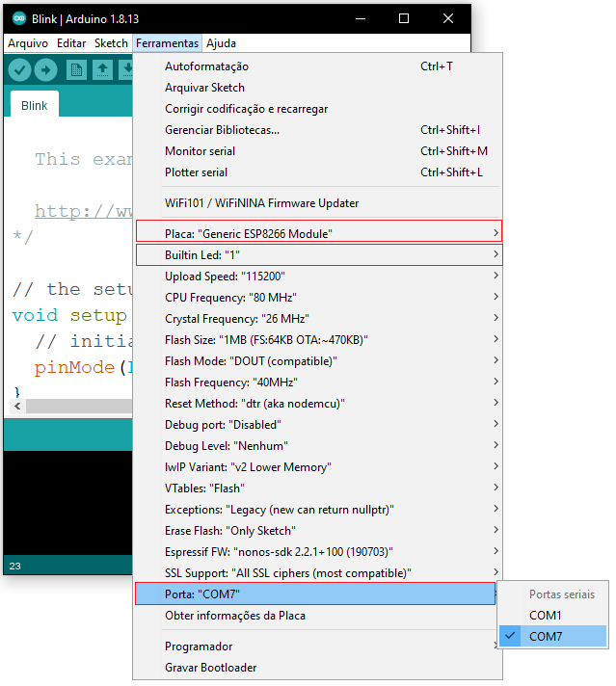This screenshot has height=686, width=616.
Task: Click the pinMode line in the editor
Action: pyautogui.click(x=83, y=367)
